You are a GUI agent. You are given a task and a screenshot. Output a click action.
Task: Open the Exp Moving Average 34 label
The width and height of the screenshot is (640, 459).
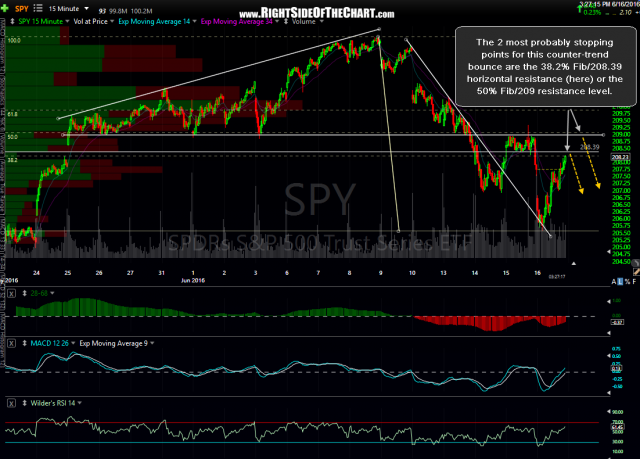(x=236, y=21)
